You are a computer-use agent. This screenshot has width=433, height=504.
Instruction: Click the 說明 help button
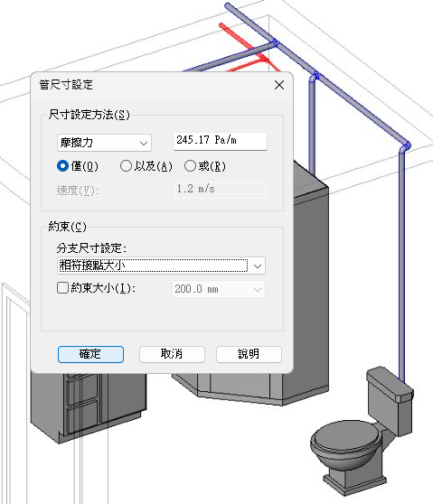point(249,354)
